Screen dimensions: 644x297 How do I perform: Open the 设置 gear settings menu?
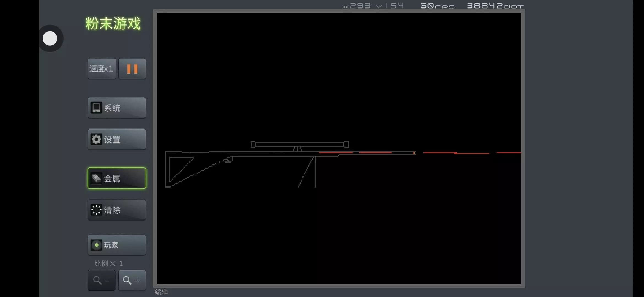(117, 139)
